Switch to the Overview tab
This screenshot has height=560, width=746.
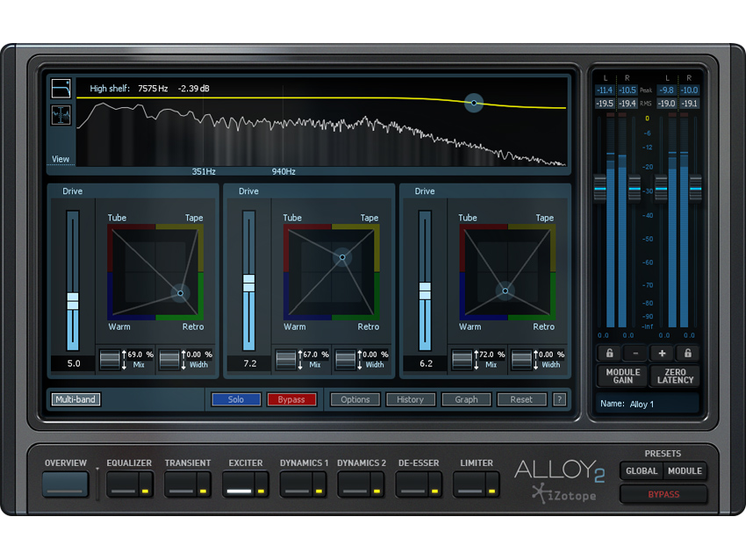coord(65,484)
